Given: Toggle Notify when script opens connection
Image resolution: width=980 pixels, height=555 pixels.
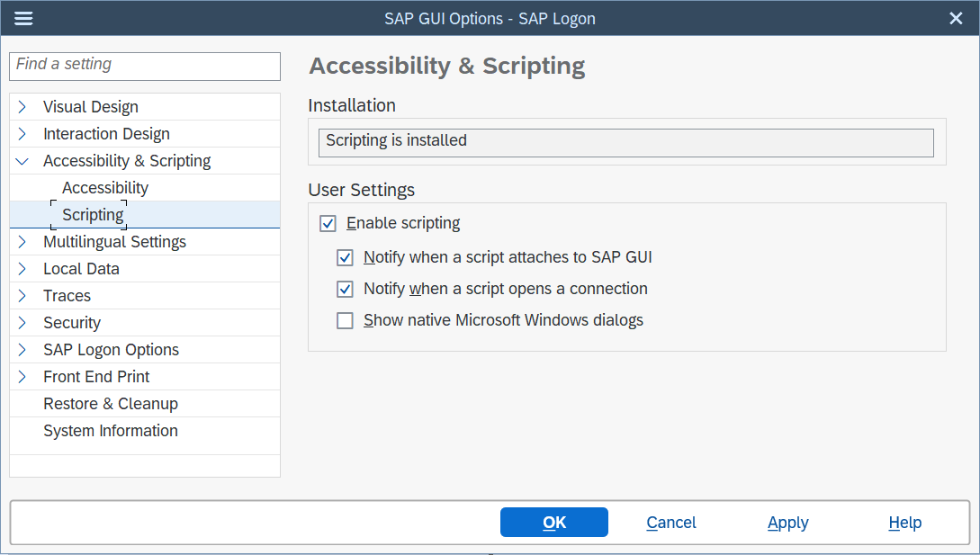Looking at the screenshot, I should [345, 289].
